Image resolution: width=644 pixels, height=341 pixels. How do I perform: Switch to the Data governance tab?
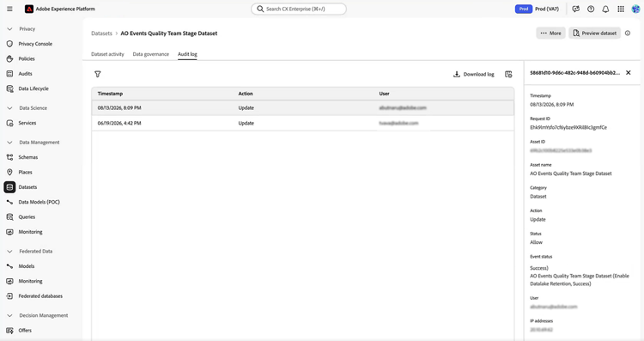click(x=151, y=54)
